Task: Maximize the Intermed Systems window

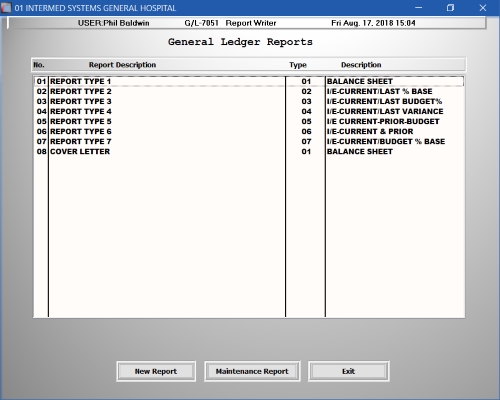Action: click(x=450, y=8)
